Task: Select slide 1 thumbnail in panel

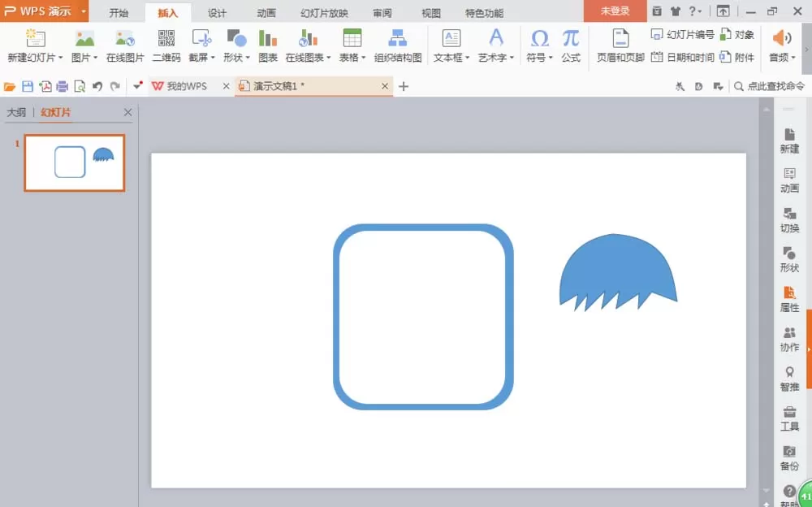Action: 75,162
